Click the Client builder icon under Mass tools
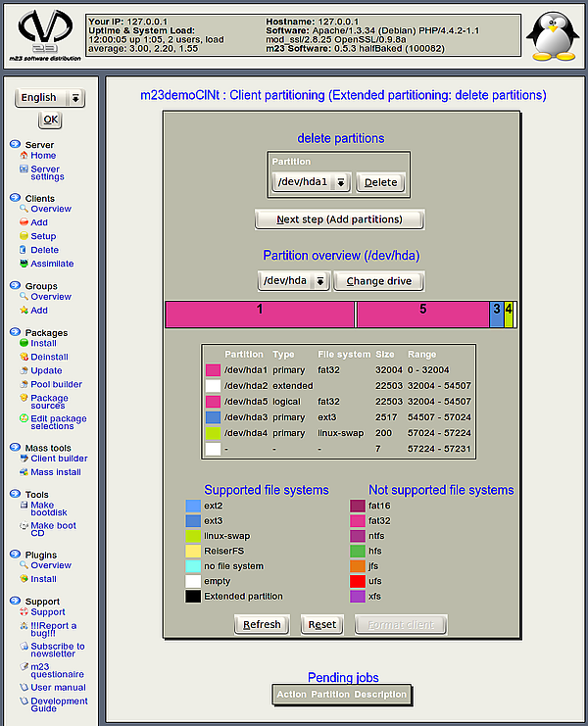This screenshot has width=588, height=726. 24,459
